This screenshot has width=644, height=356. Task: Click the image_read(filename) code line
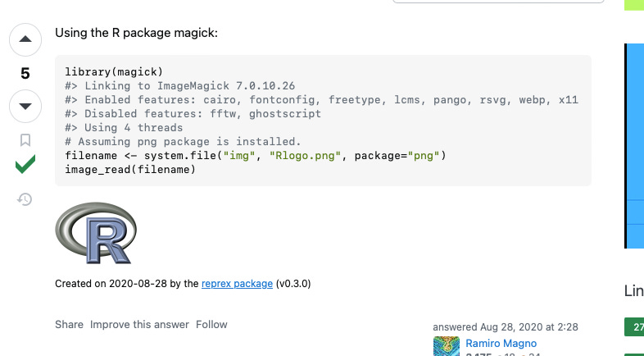click(x=130, y=170)
